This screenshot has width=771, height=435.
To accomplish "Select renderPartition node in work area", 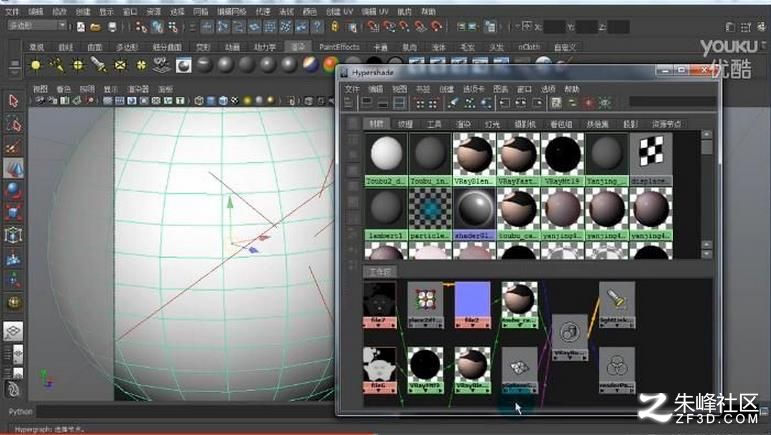I will tap(617, 370).
